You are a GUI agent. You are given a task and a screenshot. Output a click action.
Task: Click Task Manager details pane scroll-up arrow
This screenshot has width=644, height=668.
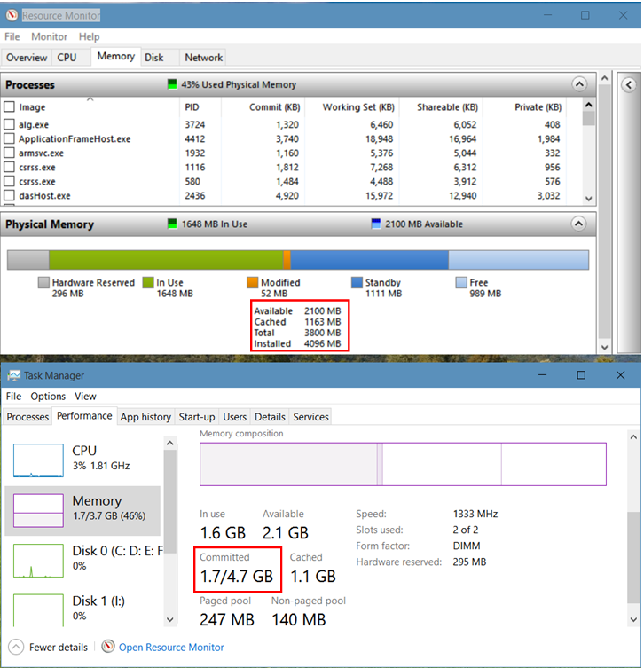[x=633, y=437]
